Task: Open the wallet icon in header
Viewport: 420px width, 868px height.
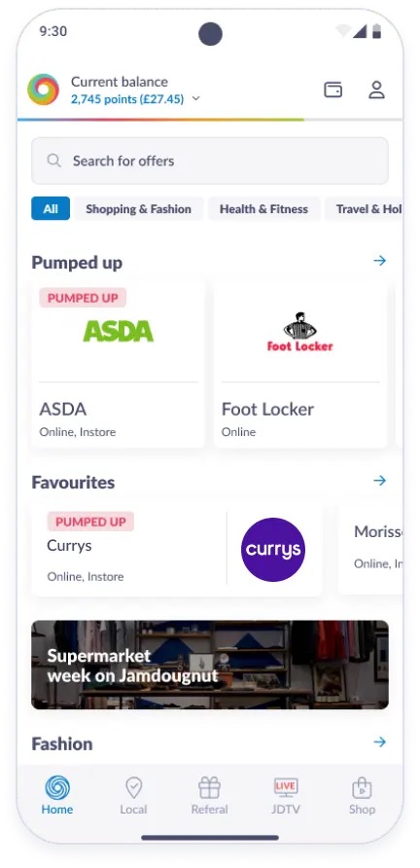Action: click(x=332, y=90)
